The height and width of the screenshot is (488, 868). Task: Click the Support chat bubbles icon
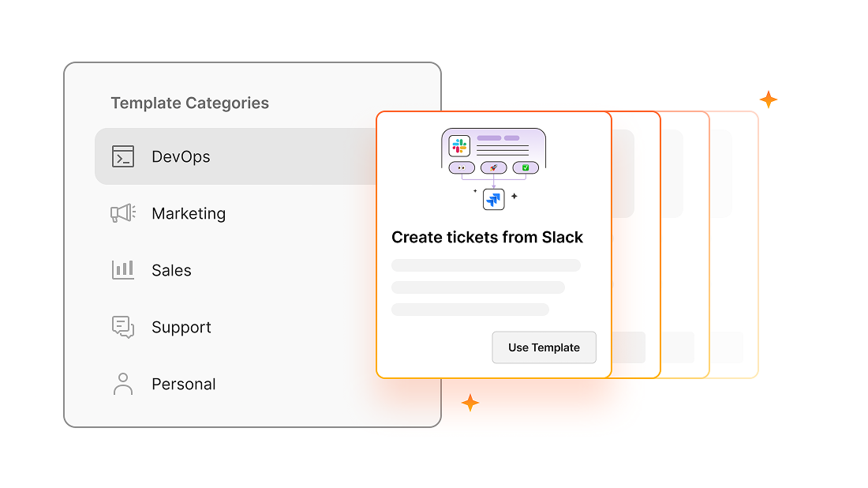[123, 327]
